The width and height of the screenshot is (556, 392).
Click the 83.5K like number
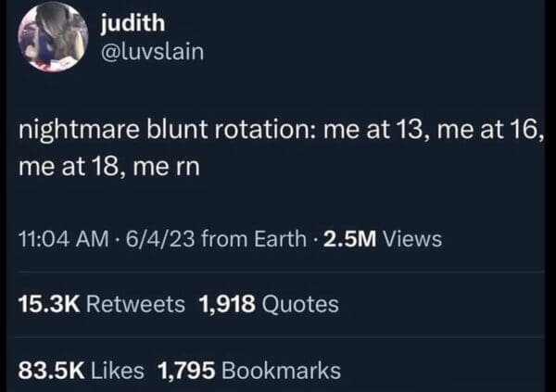[x=51, y=371]
